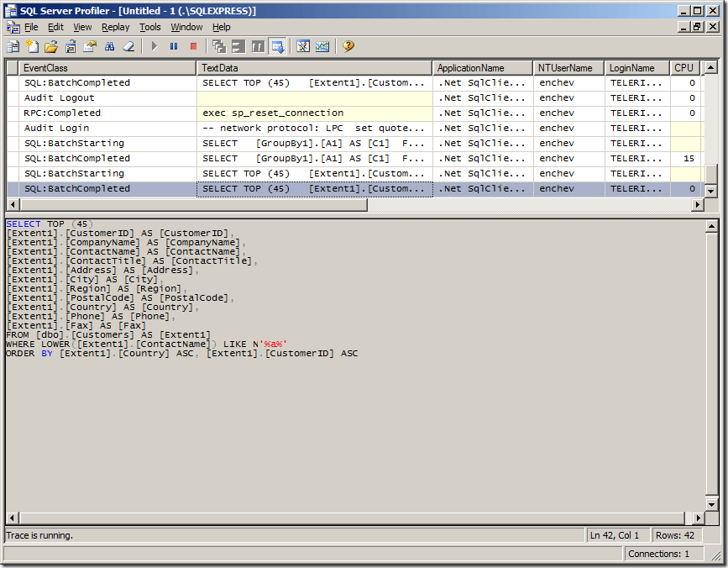Click the EventClass column header
The width and height of the screenshot is (728, 568).
(107, 68)
